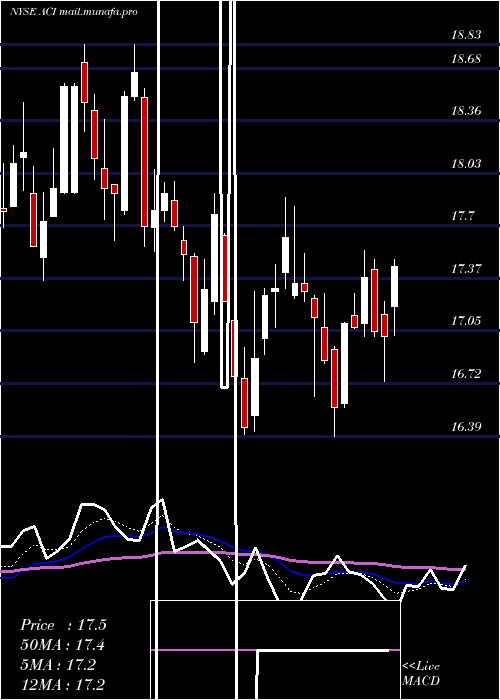Select the 17.7 price level label

click(x=462, y=216)
